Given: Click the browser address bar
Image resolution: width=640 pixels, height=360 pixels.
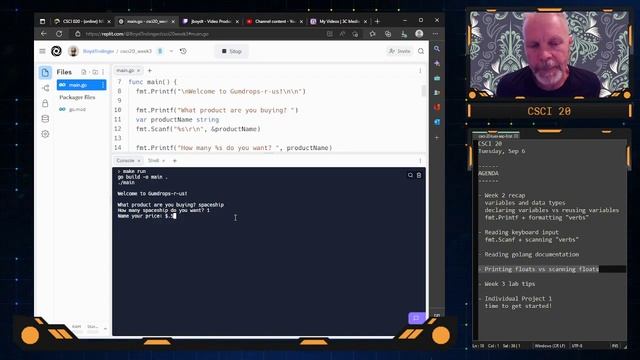Looking at the screenshot, I should pyautogui.click(x=200, y=34).
